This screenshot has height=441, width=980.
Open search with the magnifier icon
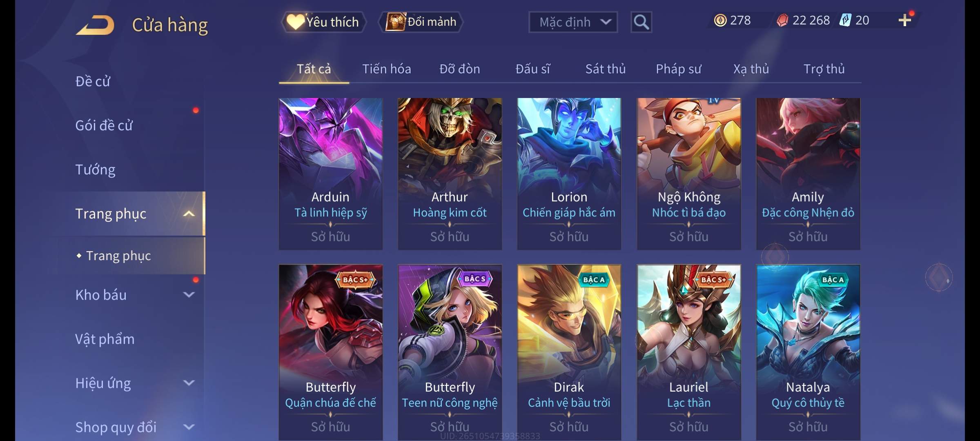pos(641,22)
